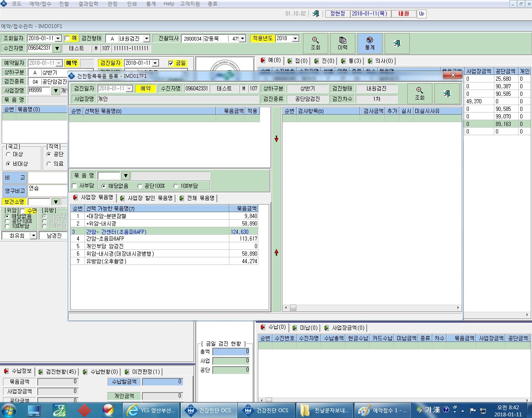Switch to 전체 묶음명 tab
Screen dimensions: 532x418
click(x=198, y=198)
